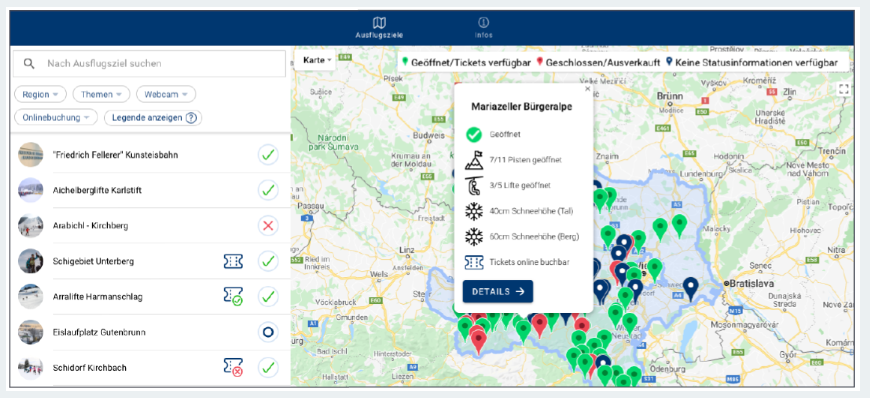Open the Karte map type dropdown
The width and height of the screenshot is (870, 398).
[x=315, y=60]
